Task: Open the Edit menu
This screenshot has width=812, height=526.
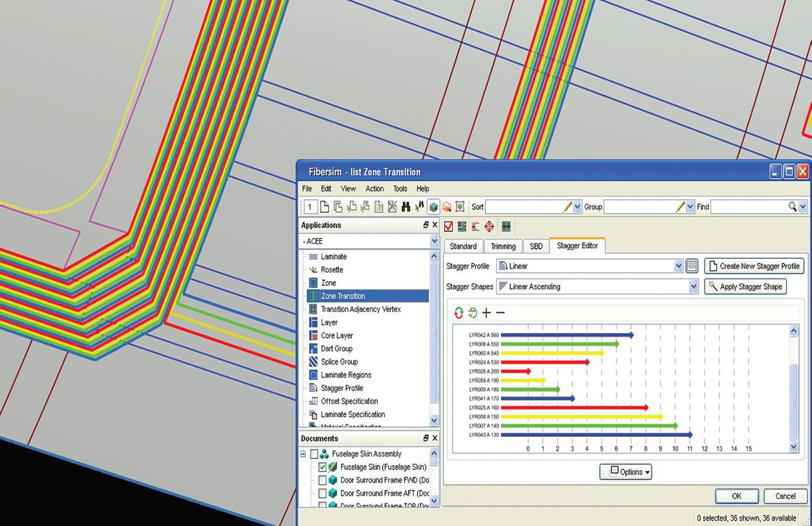Action: click(326, 189)
